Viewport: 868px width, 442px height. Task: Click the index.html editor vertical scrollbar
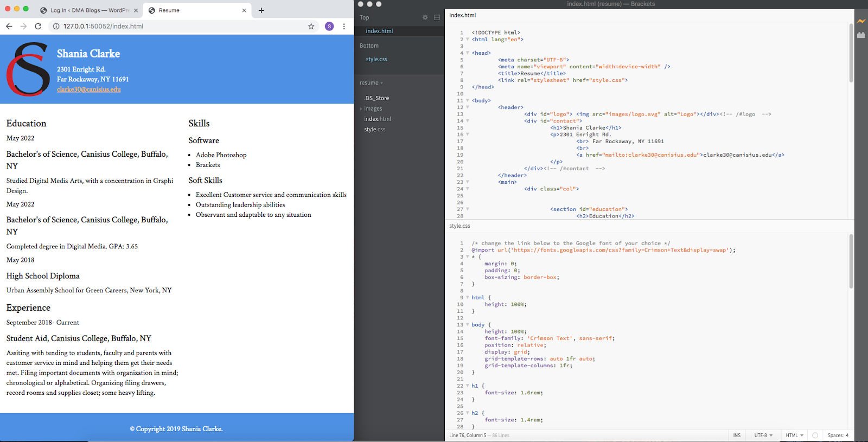coord(851,53)
